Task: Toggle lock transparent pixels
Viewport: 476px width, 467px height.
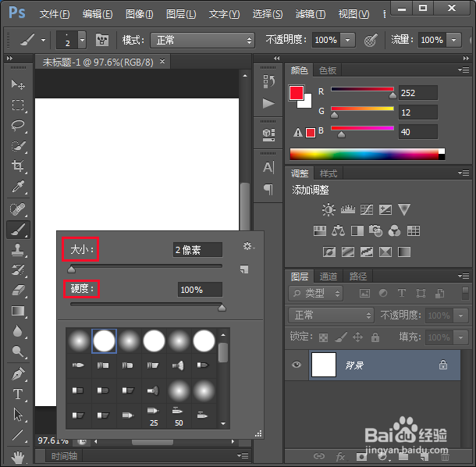Action: coord(323,337)
